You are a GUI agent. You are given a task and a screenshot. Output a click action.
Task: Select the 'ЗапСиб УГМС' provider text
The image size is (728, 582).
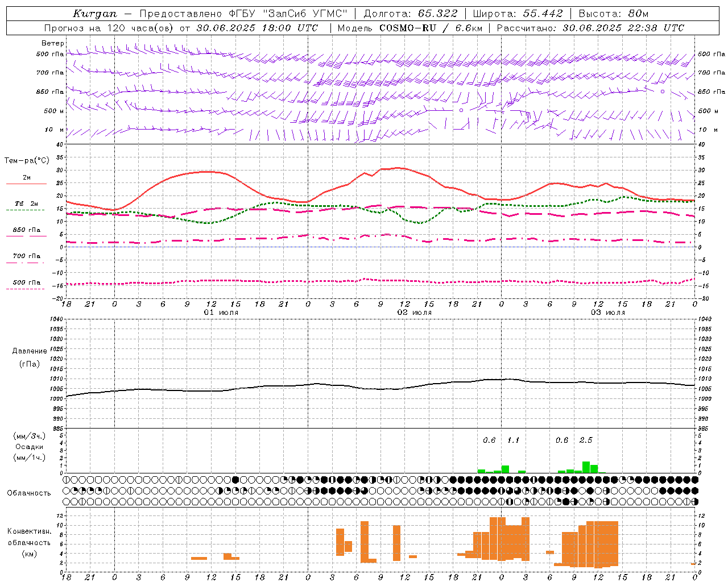[x=307, y=14]
